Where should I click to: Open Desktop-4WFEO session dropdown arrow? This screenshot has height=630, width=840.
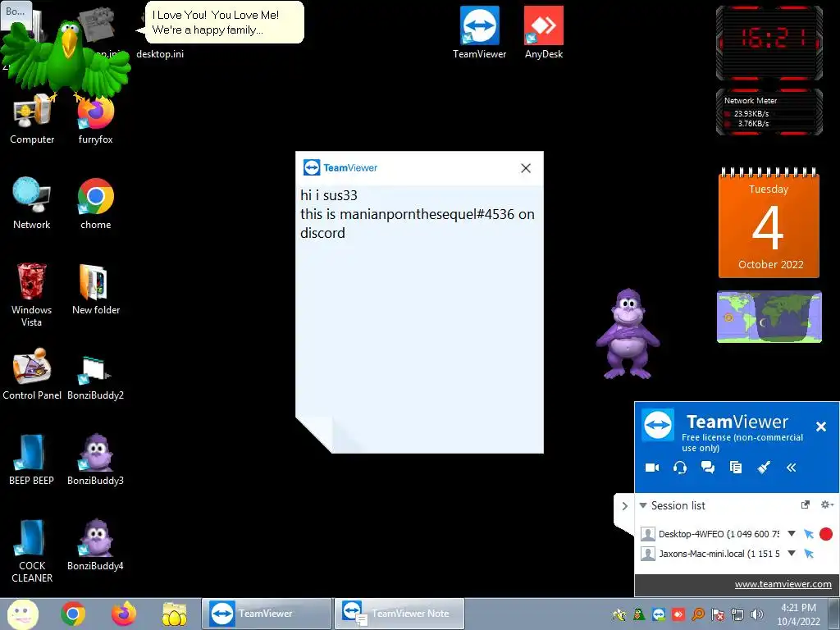(792, 533)
